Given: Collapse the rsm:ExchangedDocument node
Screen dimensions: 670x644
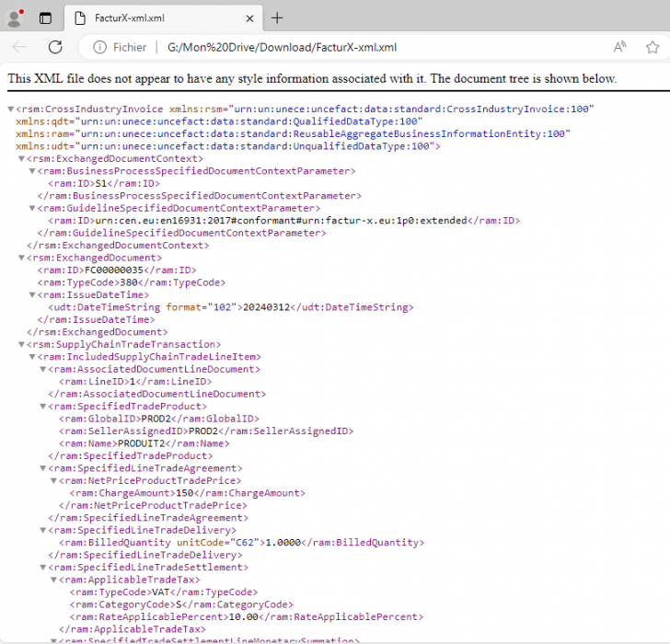Looking at the screenshot, I should click(21, 259).
